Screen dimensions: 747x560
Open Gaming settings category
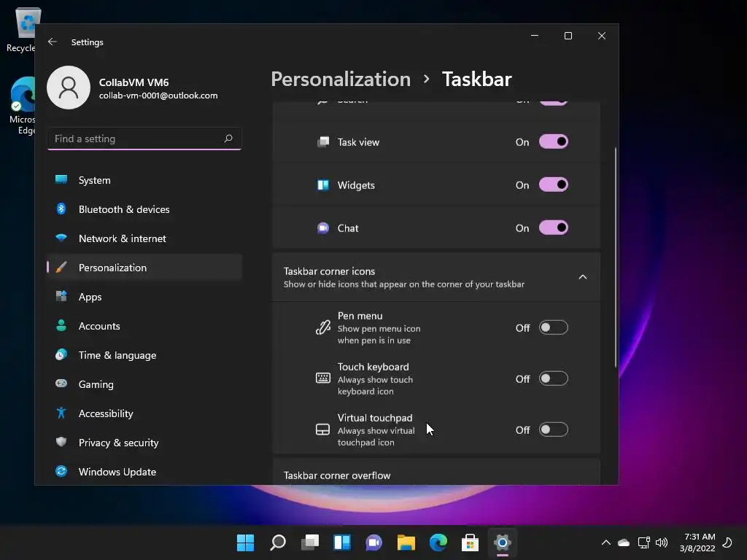145,384
